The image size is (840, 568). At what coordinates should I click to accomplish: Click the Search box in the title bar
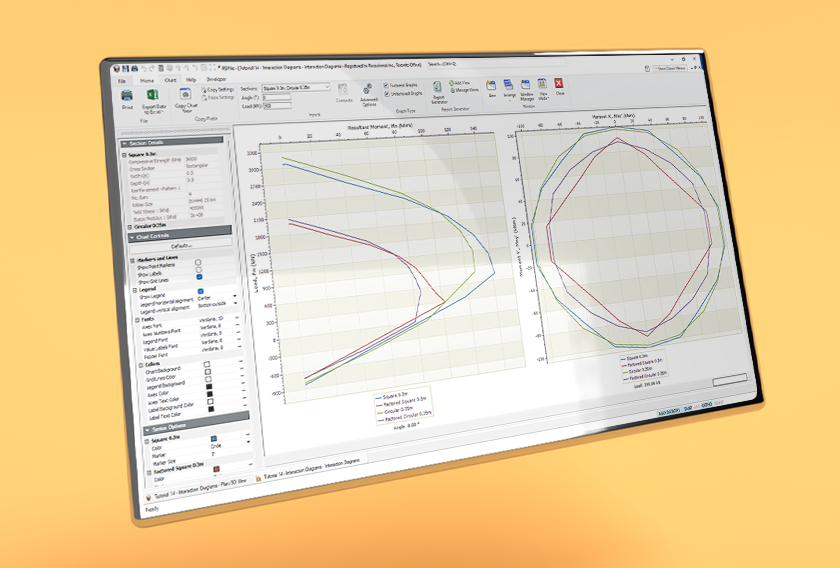click(x=497, y=64)
